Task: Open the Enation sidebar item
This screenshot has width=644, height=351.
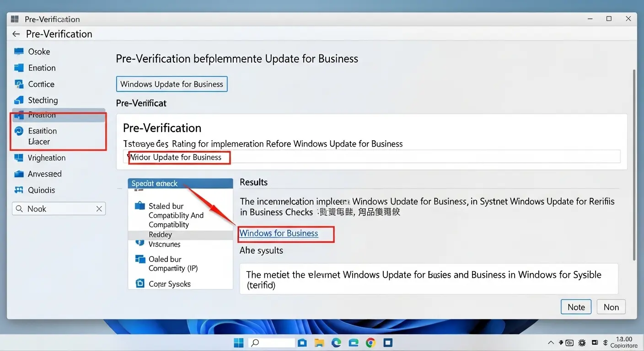Action: click(x=42, y=68)
